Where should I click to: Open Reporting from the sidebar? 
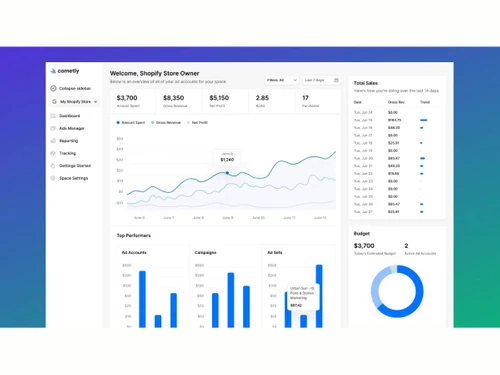tap(68, 141)
